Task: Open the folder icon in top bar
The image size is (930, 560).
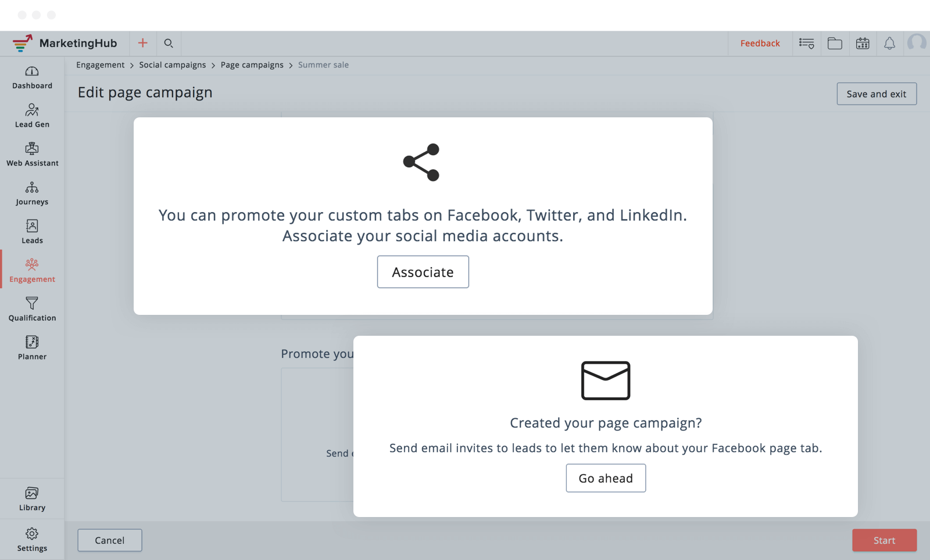Action: 835,43
